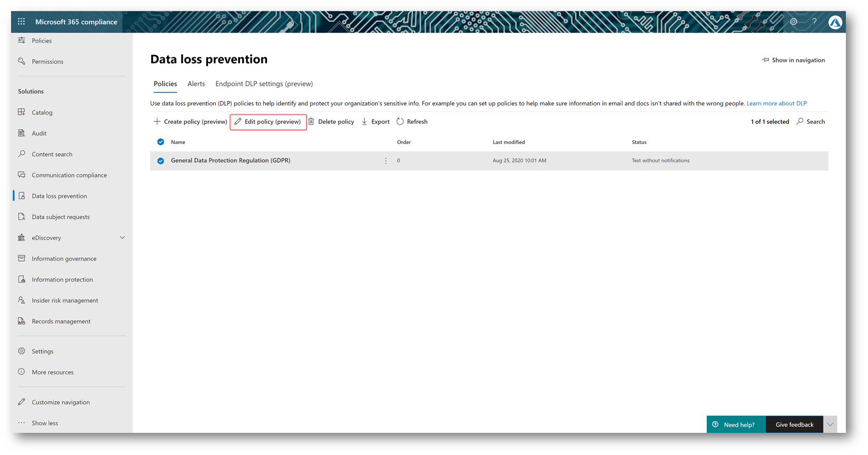Follow the Learn more about DLP link
Image resolution: width=868 pixels, height=455 pixels.
(776, 103)
